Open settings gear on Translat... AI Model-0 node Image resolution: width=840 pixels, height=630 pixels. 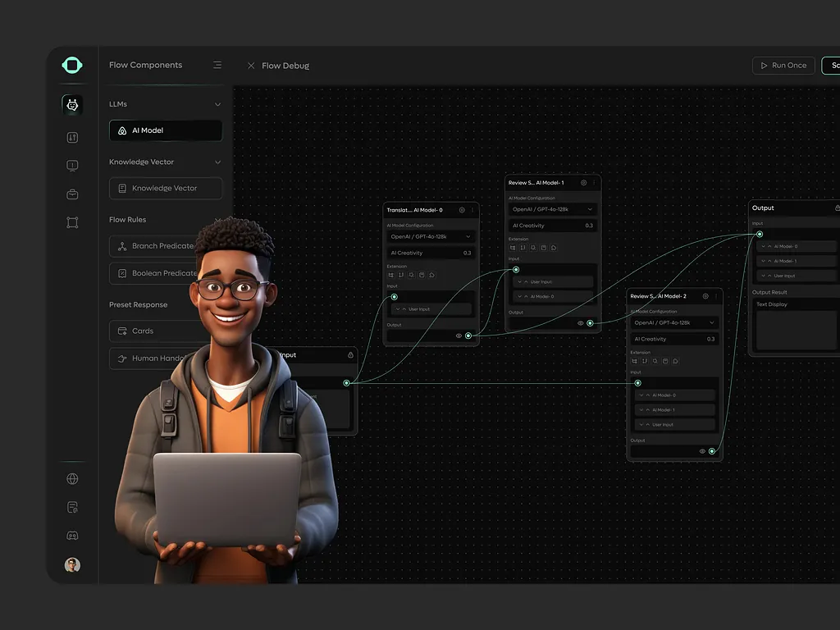462,210
